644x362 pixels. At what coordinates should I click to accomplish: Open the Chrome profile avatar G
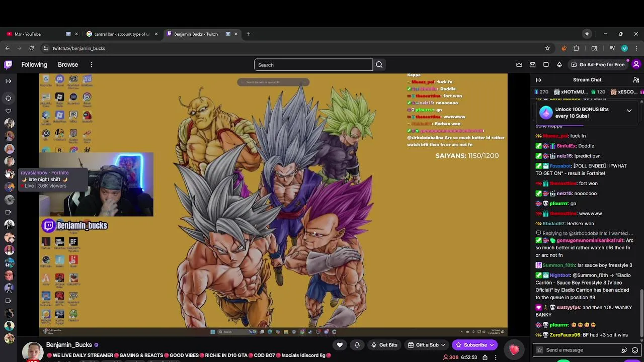point(624,48)
